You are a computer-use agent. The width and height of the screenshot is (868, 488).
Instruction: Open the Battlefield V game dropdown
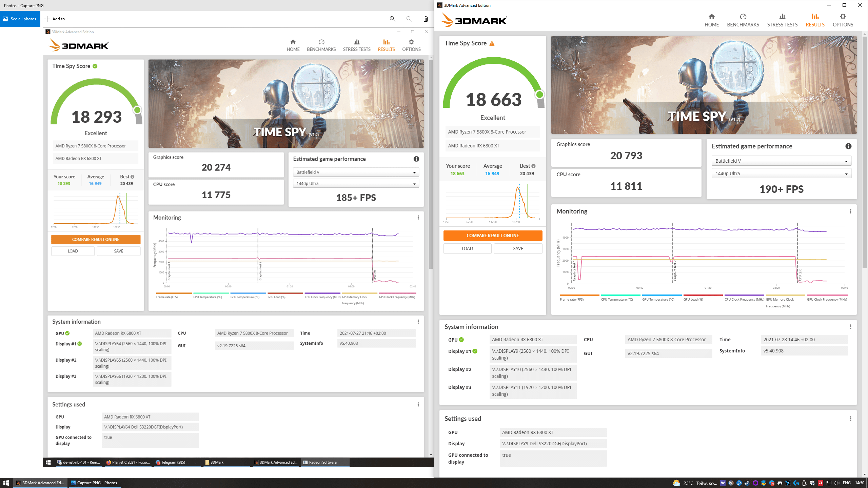pyautogui.click(x=781, y=161)
